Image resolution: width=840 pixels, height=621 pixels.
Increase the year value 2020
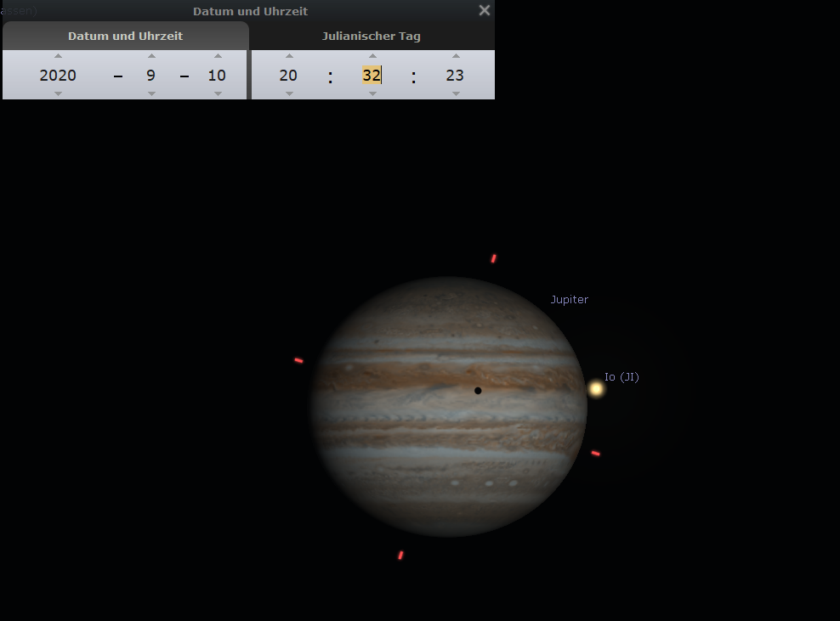tap(58, 56)
